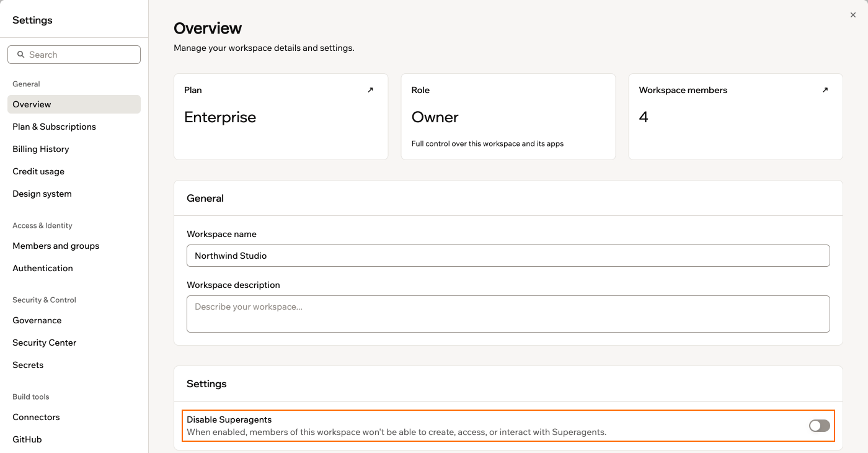Click the Security & Control group label
This screenshot has height=453, width=868.
44,300
